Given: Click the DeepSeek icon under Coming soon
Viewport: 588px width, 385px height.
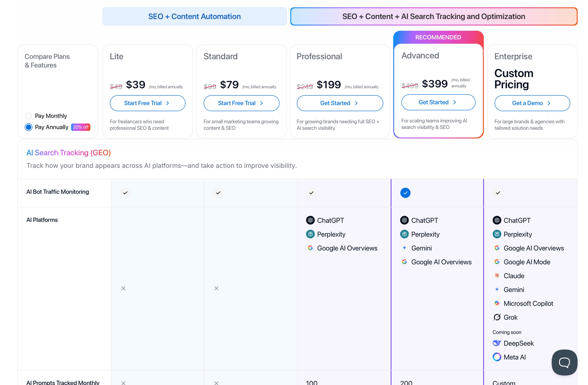Looking at the screenshot, I should 497,343.
